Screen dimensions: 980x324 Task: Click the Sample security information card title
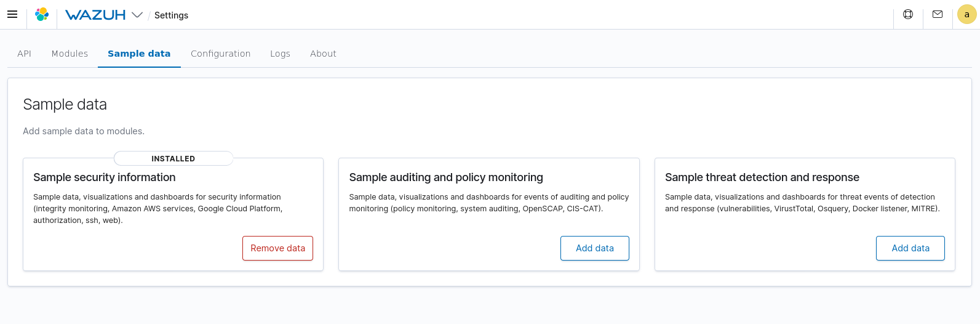tap(105, 177)
